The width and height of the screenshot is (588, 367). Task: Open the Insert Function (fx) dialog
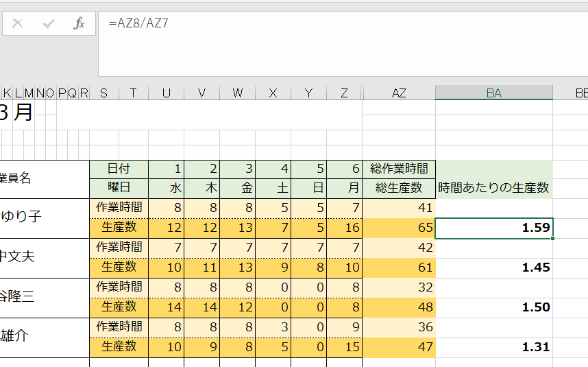tap(79, 23)
